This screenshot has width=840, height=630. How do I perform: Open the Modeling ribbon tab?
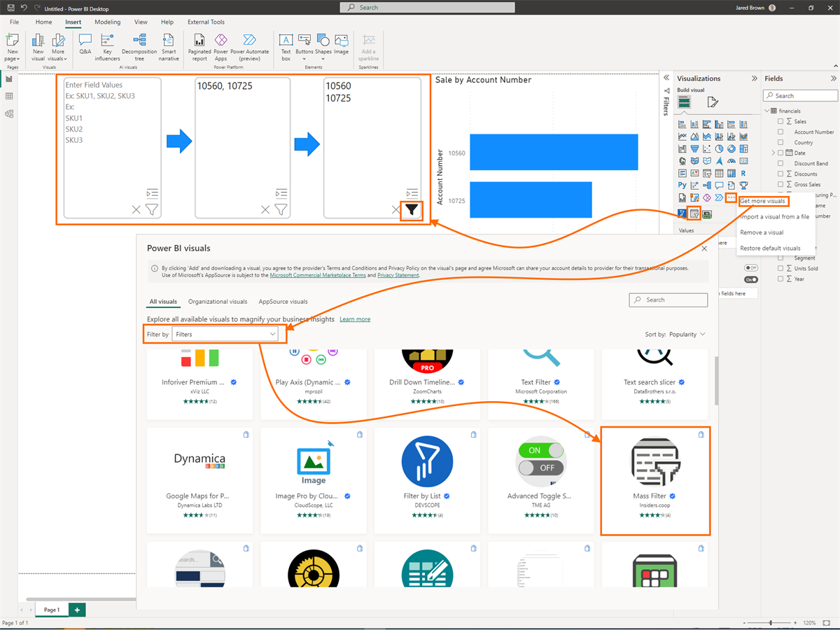(108, 22)
